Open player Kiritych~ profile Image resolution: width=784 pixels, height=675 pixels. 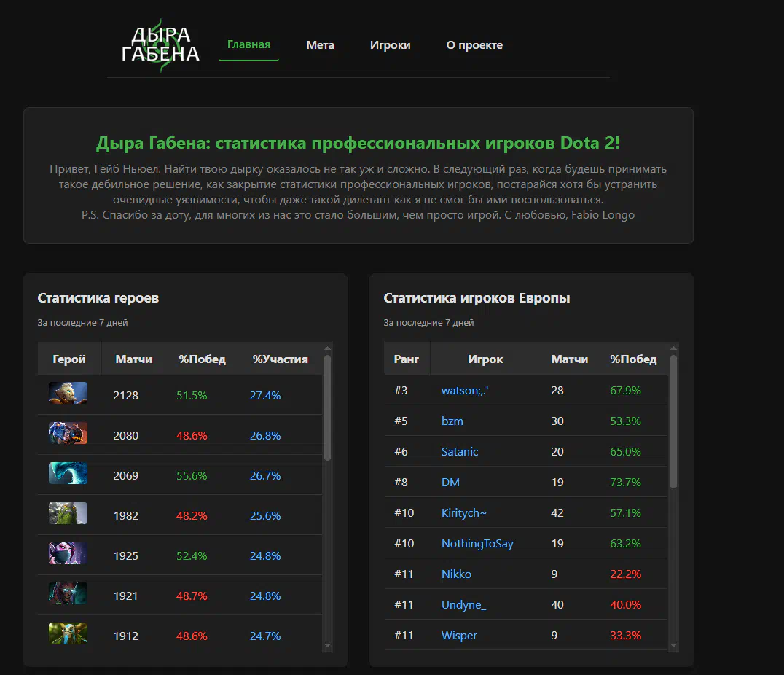pyautogui.click(x=463, y=513)
